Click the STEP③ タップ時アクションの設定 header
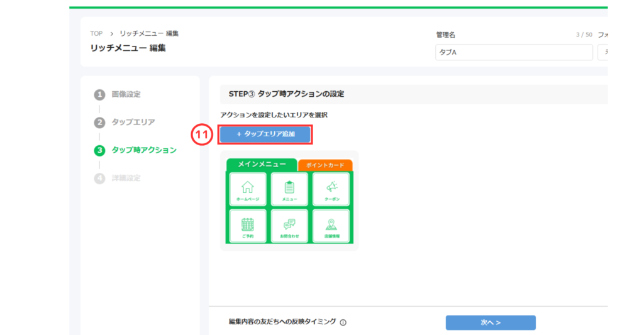 pyautogui.click(x=282, y=94)
